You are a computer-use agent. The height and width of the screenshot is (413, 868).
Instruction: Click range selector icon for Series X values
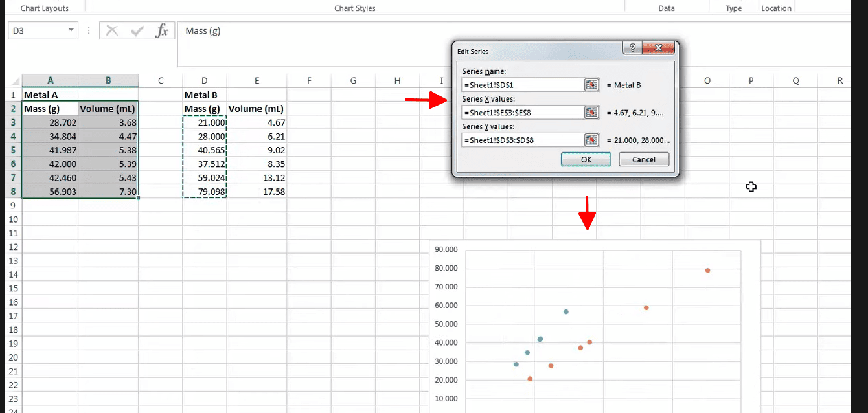click(x=591, y=113)
